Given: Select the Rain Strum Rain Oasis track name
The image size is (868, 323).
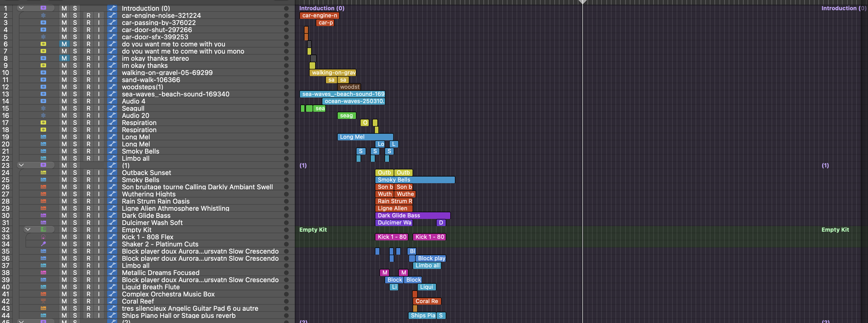Looking at the screenshot, I should click(x=155, y=201).
